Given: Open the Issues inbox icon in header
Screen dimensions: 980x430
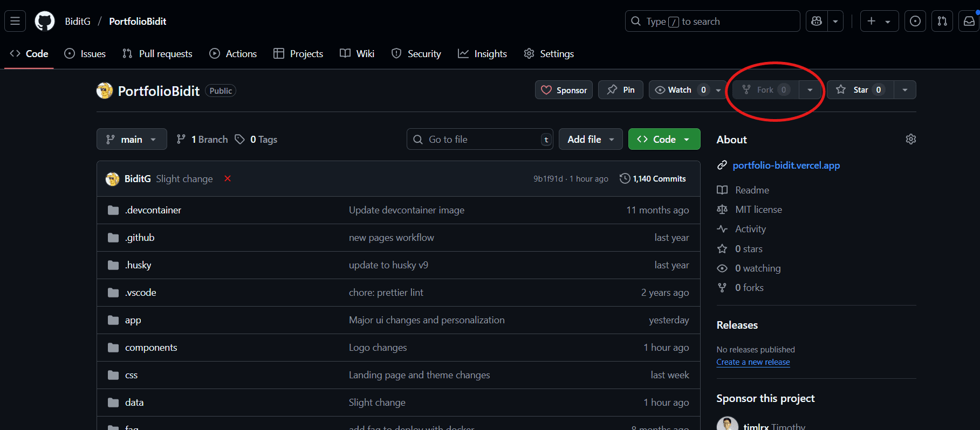Looking at the screenshot, I should tap(915, 21).
